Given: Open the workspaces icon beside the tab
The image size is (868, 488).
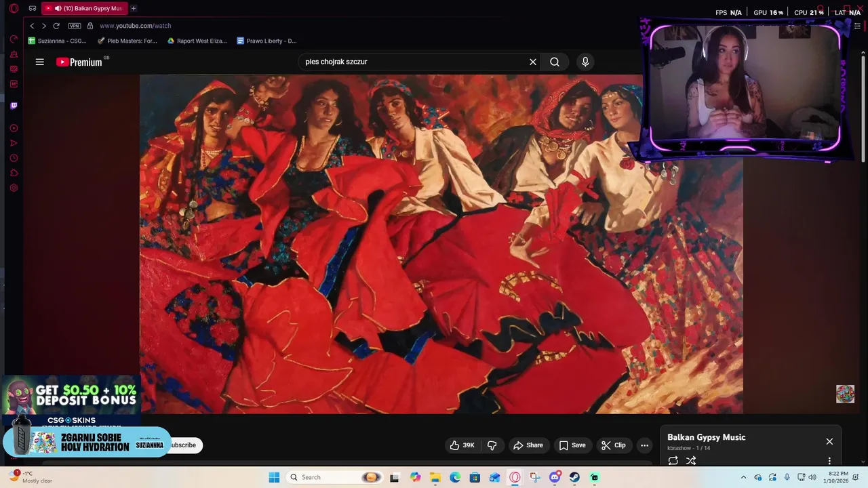Looking at the screenshot, I should (x=32, y=9).
